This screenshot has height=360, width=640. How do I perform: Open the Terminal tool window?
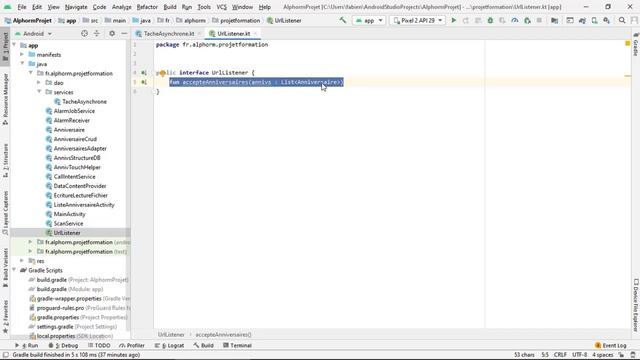tap(237, 345)
